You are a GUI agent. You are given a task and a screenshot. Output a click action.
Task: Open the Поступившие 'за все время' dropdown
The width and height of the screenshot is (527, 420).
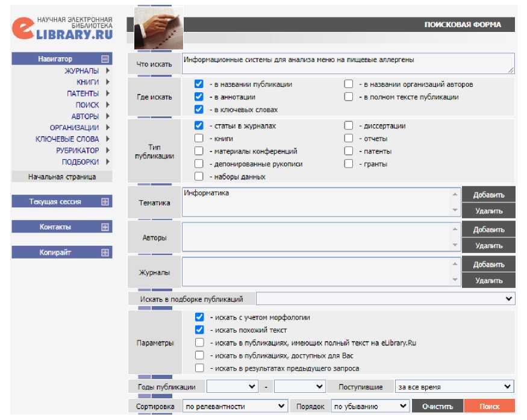(x=454, y=387)
